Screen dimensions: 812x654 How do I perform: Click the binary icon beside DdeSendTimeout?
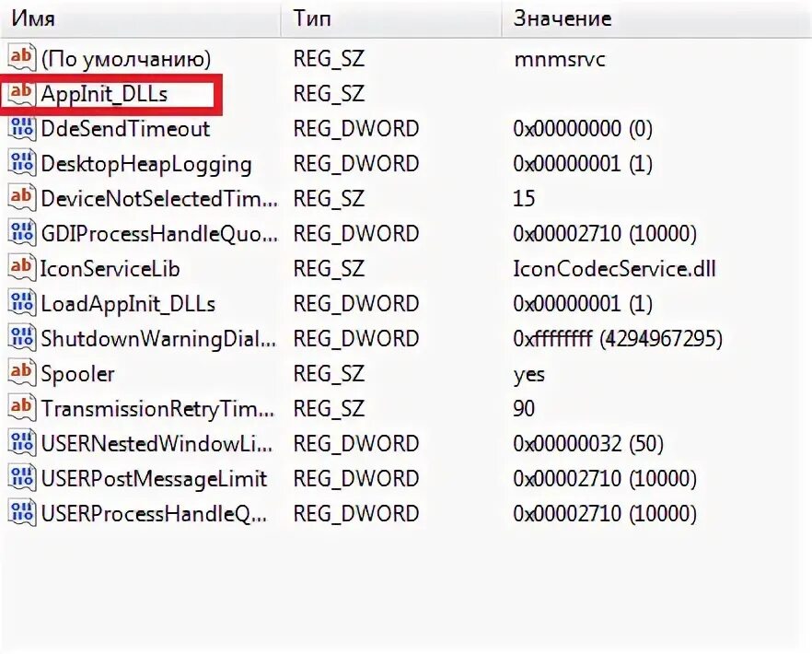coord(21,129)
